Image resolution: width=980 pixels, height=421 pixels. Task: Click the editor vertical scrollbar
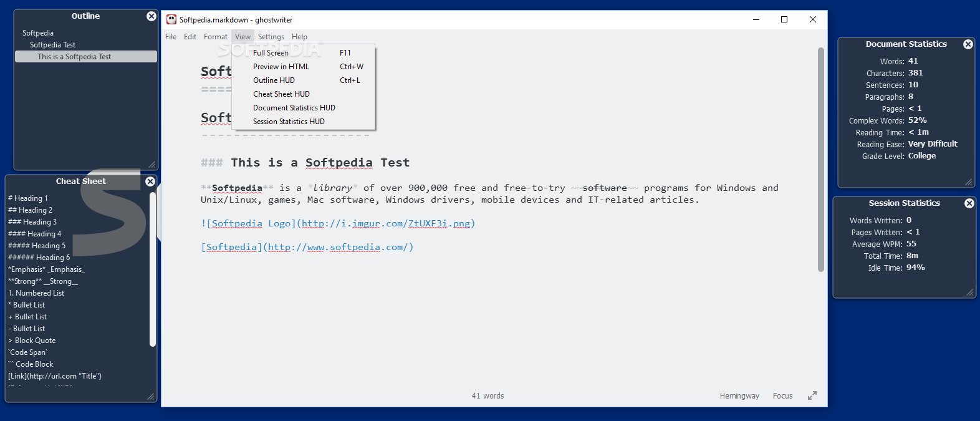tap(821, 160)
